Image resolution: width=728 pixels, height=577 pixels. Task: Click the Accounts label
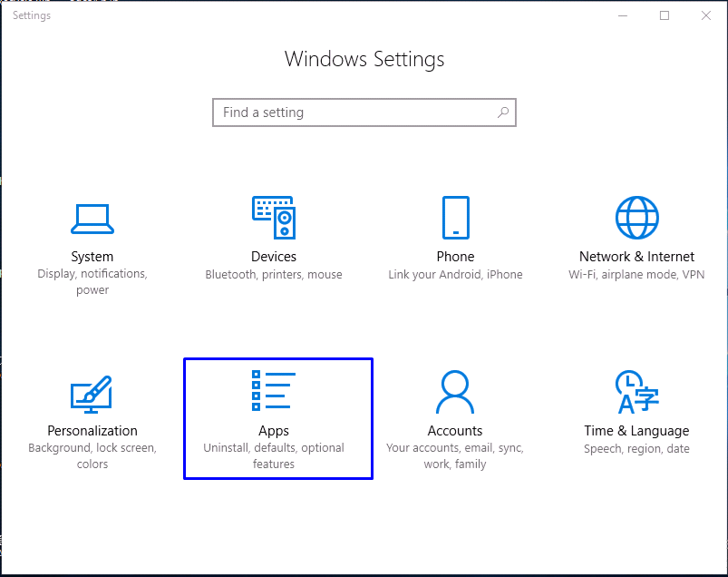[455, 431]
